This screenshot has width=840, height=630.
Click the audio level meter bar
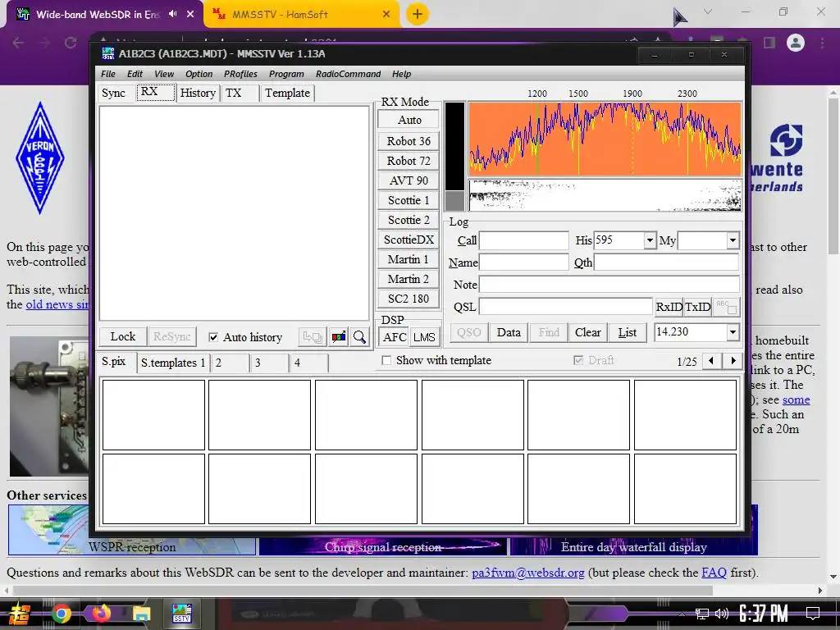tap(454, 155)
